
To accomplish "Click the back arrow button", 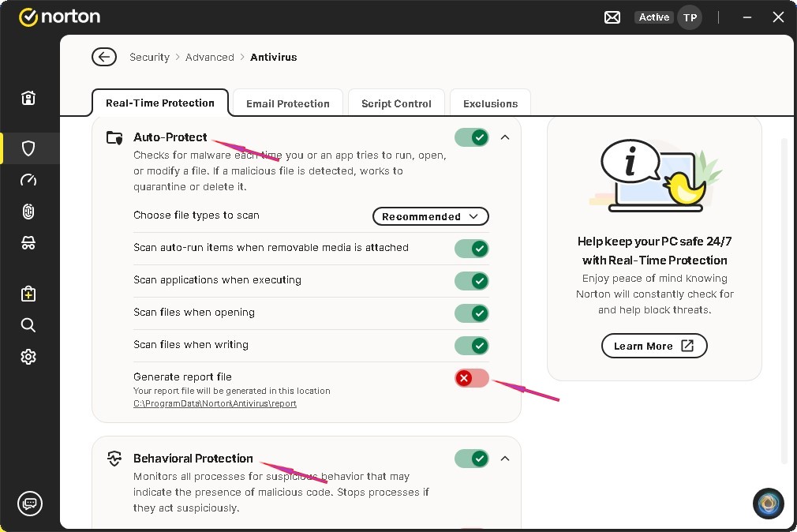I will [103, 57].
